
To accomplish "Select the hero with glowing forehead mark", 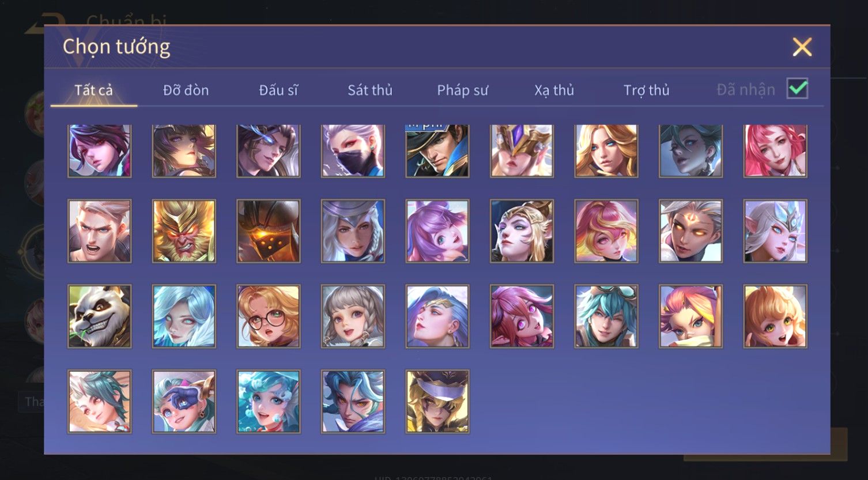I will pyautogui.click(x=690, y=231).
